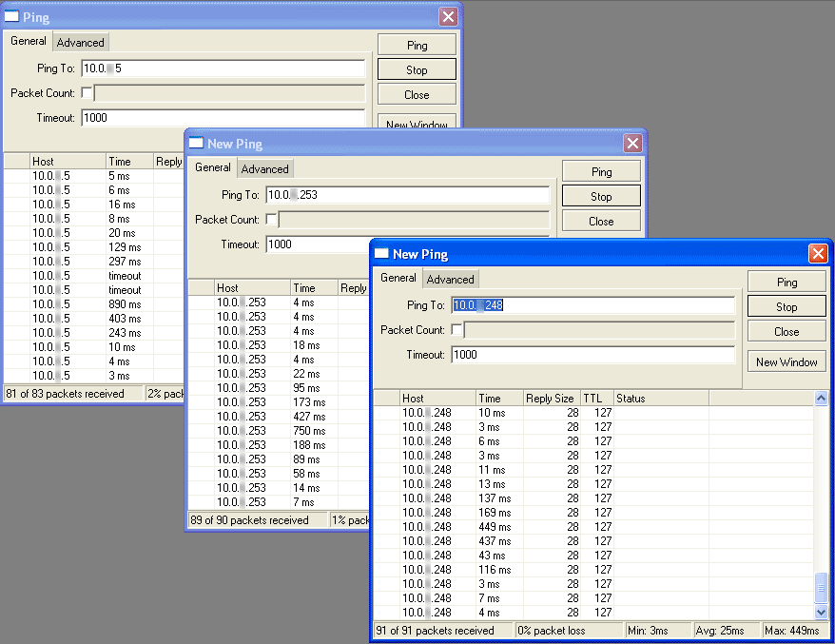The image size is (835, 644).
Task: Click the TTL column header in front window
Action: tap(596, 399)
